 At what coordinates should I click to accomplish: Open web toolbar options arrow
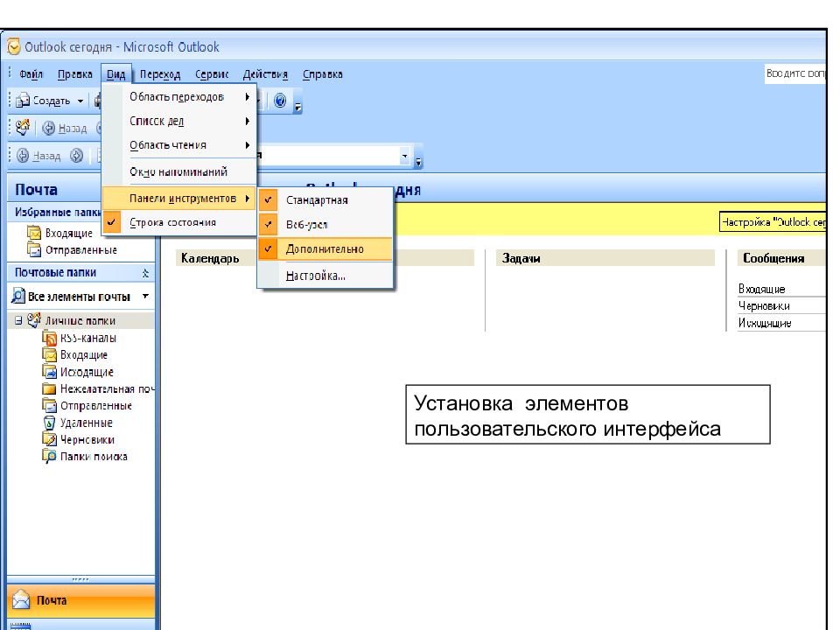point(418,158)
